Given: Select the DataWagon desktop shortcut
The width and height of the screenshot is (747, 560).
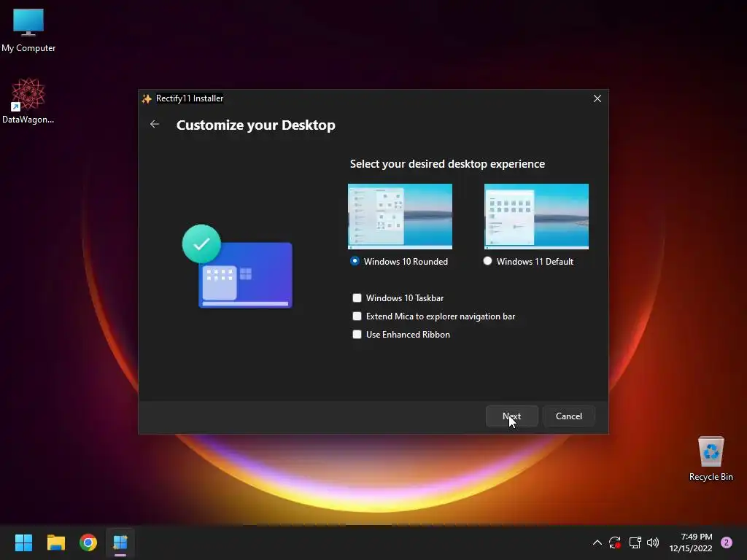Looking at the screenshot, I should [28, 101].
